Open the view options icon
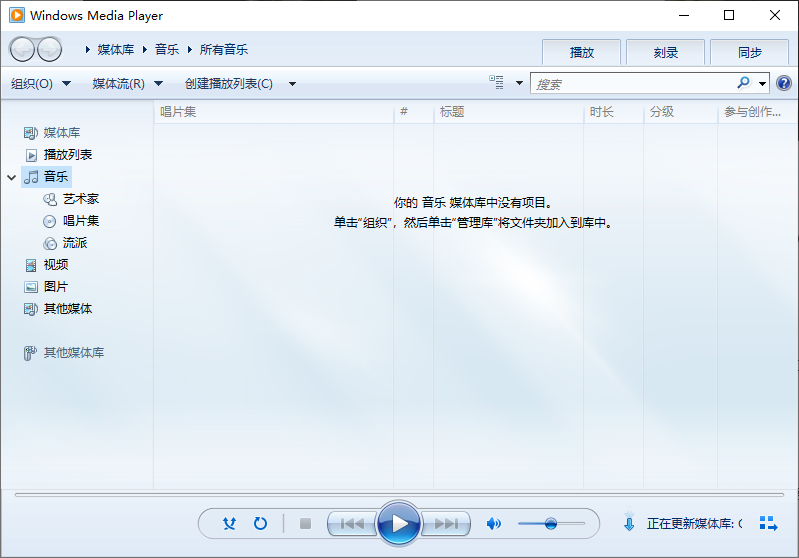Screen dimensions: 799x558 click(496, 83)
